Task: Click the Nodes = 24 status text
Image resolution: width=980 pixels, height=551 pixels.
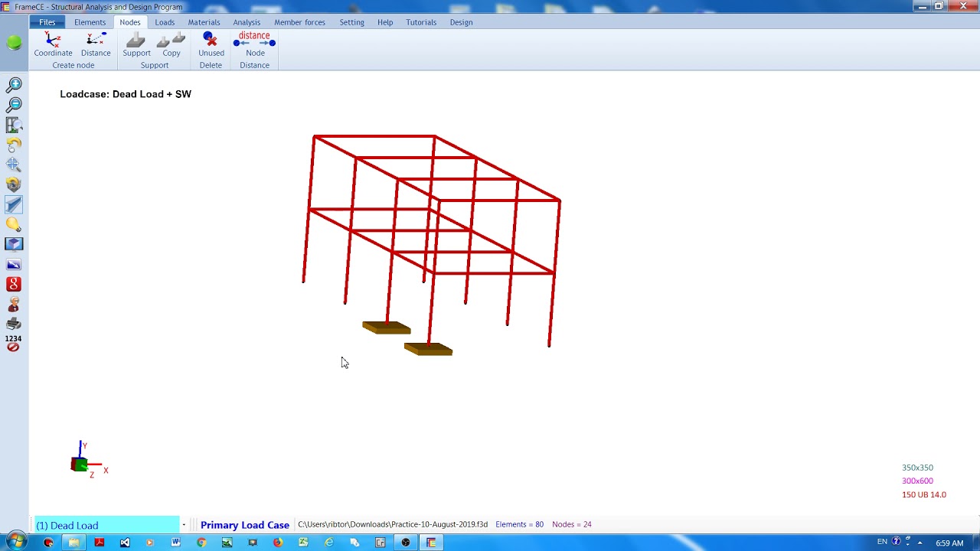Action: point(572,524)
